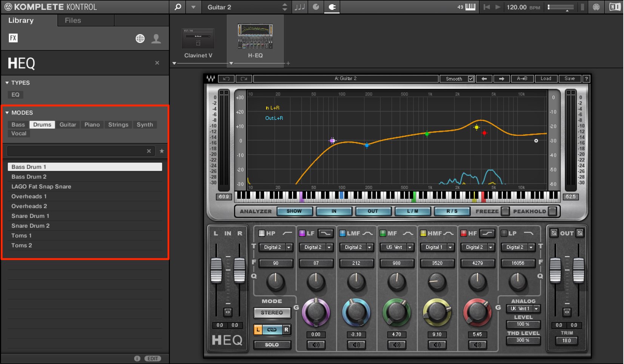Select HF band shelf shape icon

[x=487, y=233]
